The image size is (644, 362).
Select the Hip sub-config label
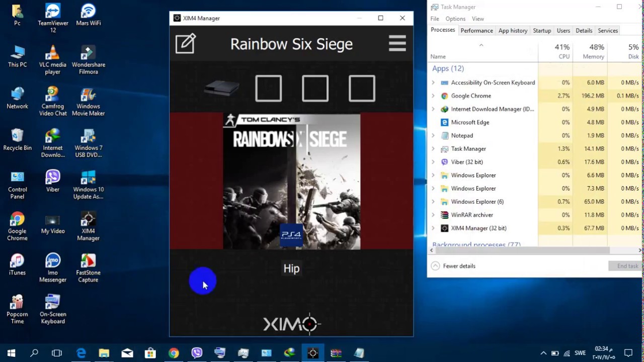point(291,268)
